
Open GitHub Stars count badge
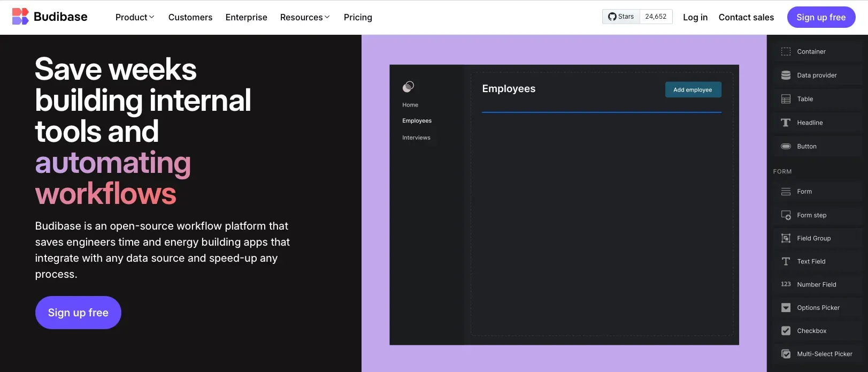656,17
